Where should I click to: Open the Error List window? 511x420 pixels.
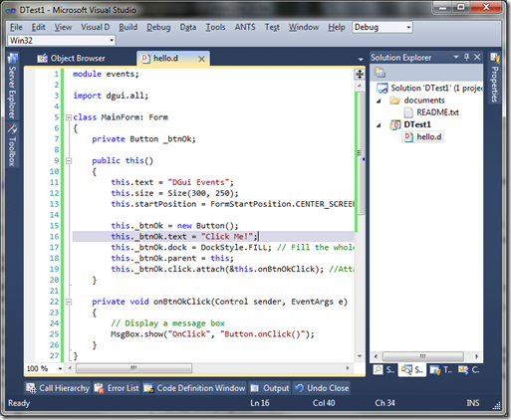tap(117, 388)
